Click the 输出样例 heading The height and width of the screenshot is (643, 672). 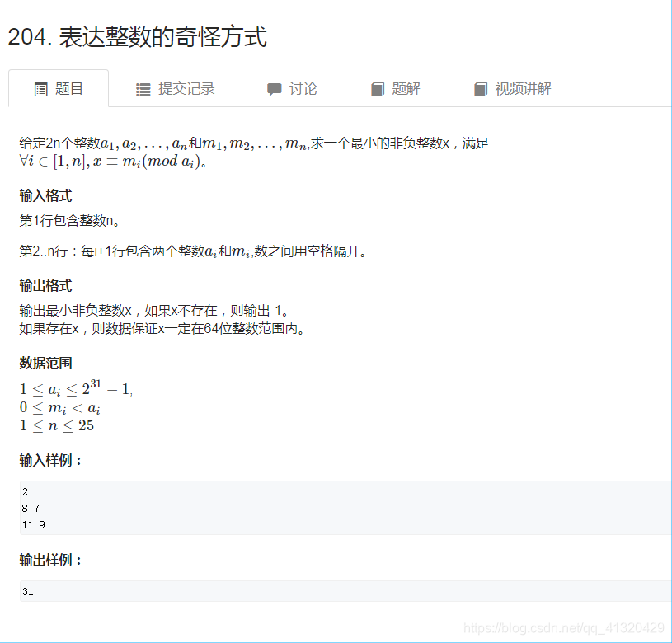[x=50, y=560]
